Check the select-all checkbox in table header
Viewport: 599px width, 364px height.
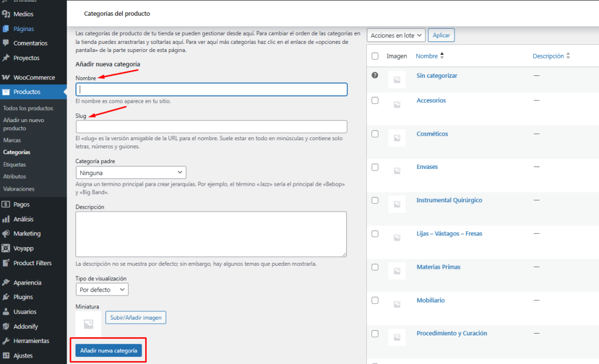(375, 56)
